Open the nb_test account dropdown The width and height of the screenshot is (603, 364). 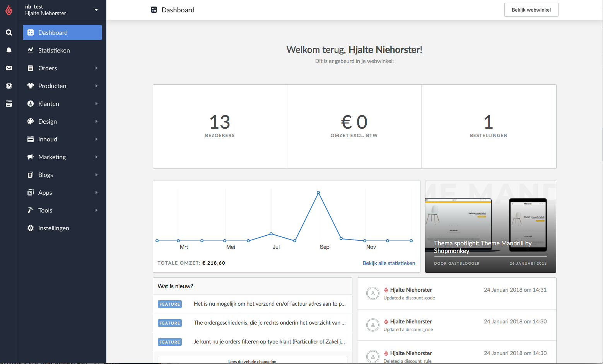[96, 10]
